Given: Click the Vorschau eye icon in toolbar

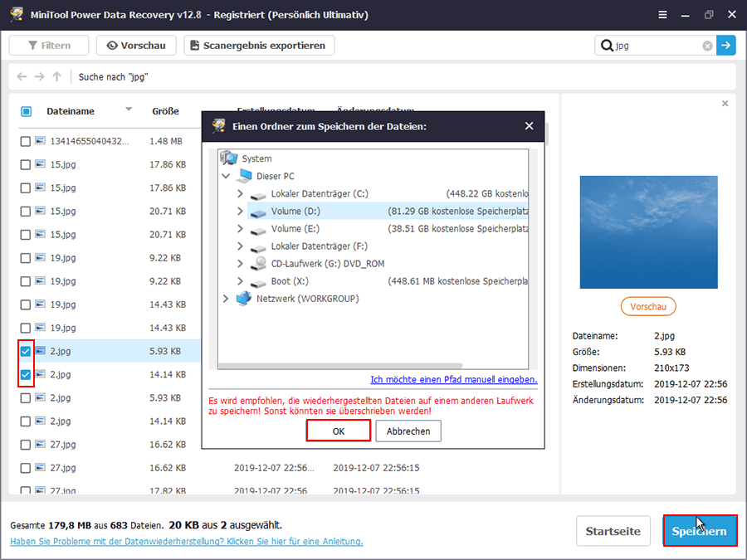Looking at the screenshot, I should [110, 45].
